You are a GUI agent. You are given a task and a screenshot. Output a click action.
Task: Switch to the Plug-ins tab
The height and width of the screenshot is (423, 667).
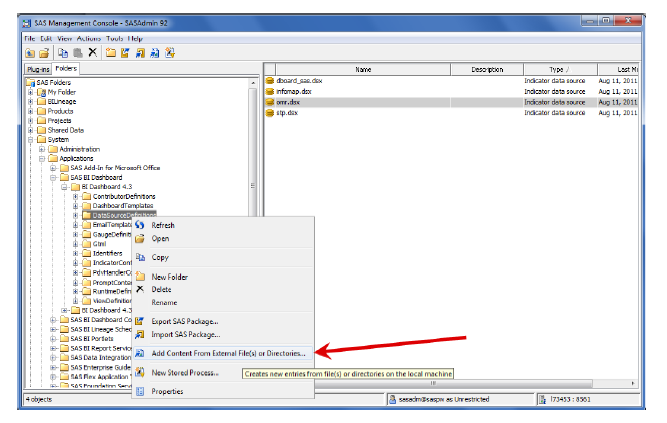(x=38, y=69)
